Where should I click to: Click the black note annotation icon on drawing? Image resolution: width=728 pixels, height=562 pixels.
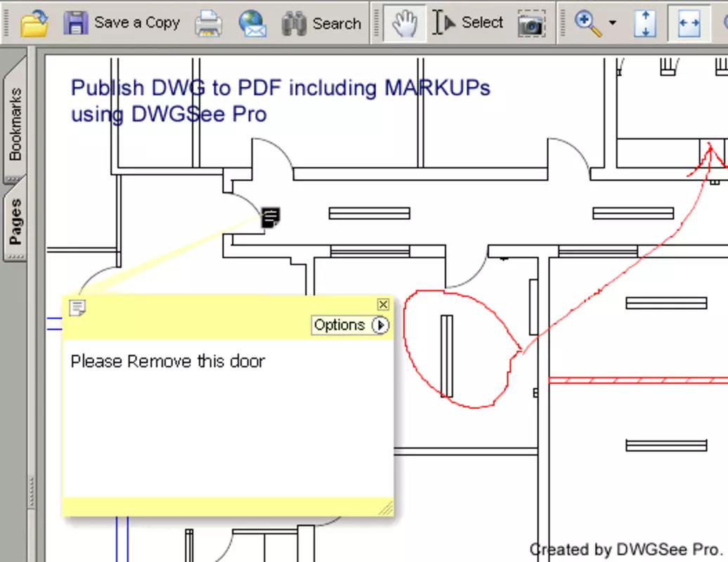[x=271, y=218]
